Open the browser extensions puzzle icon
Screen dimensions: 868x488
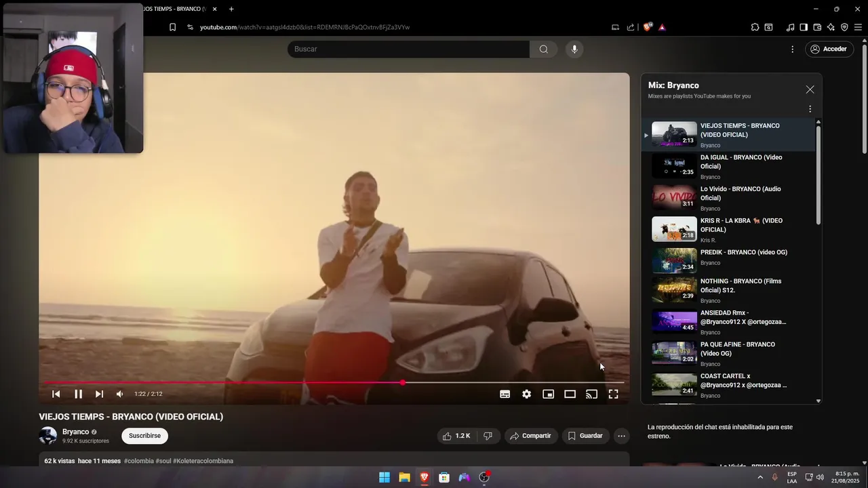click(x=755, y=27)
